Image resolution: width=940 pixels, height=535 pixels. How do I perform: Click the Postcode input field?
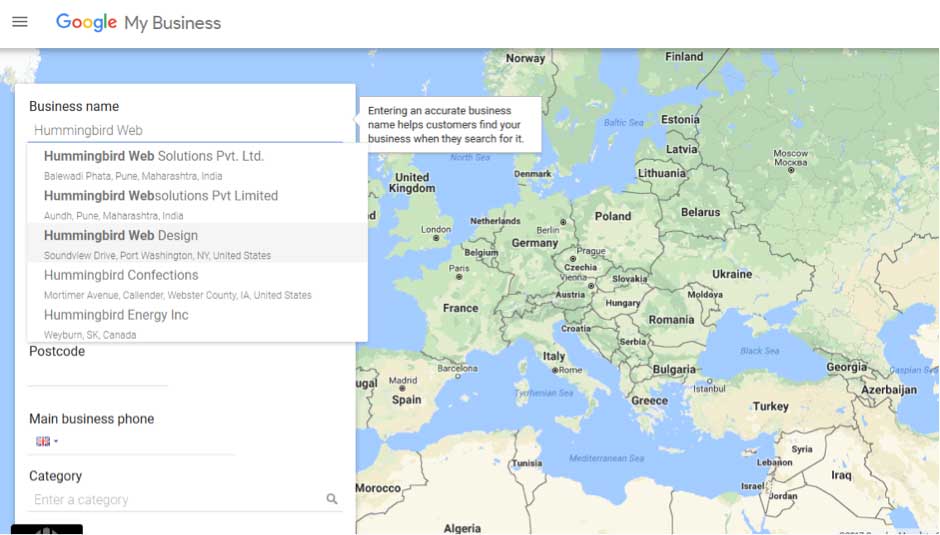click(x=98, y=375)
